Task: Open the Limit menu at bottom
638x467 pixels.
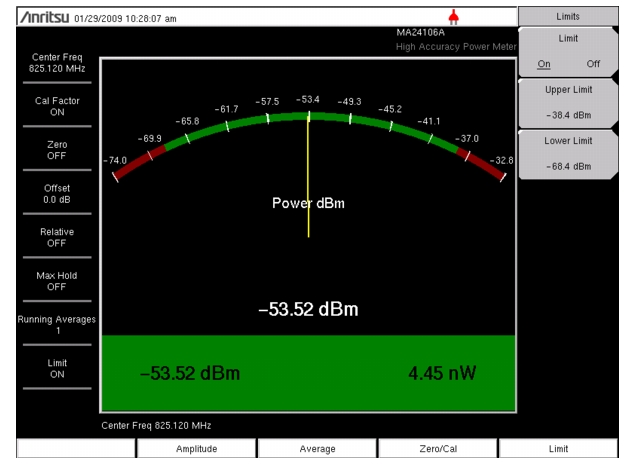Action: tap(567, 451)
